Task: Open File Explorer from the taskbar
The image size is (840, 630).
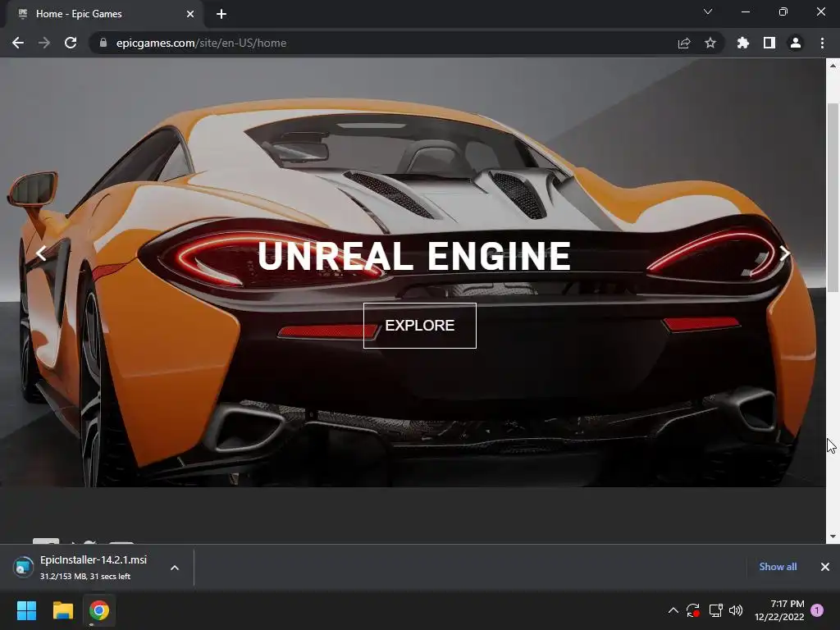Action: pos(62,610)
